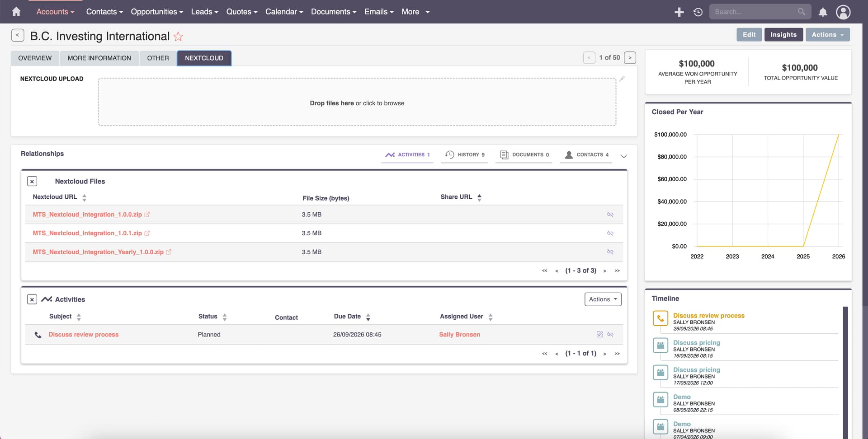
Task: Click the plus quick-create icon
Action: click(679, 12)
